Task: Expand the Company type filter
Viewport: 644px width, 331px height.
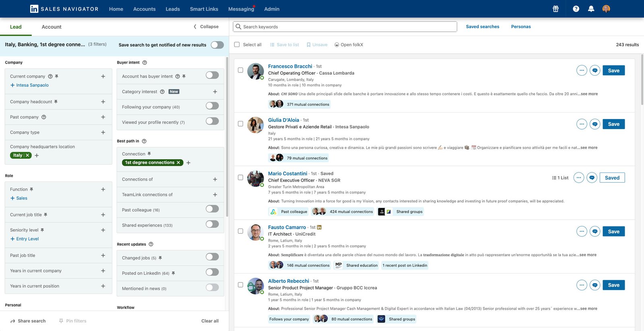Action: click(103, 132)
